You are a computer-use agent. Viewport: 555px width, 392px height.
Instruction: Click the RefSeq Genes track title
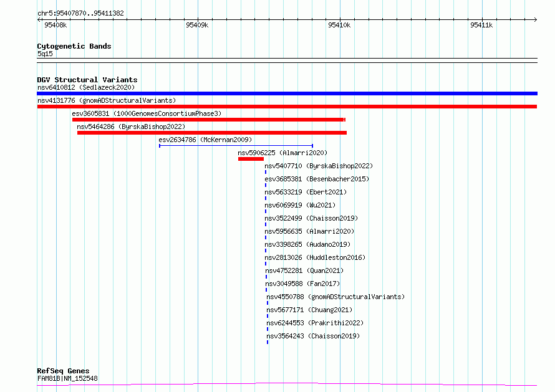pyautogui.click(x=63, y=371)
